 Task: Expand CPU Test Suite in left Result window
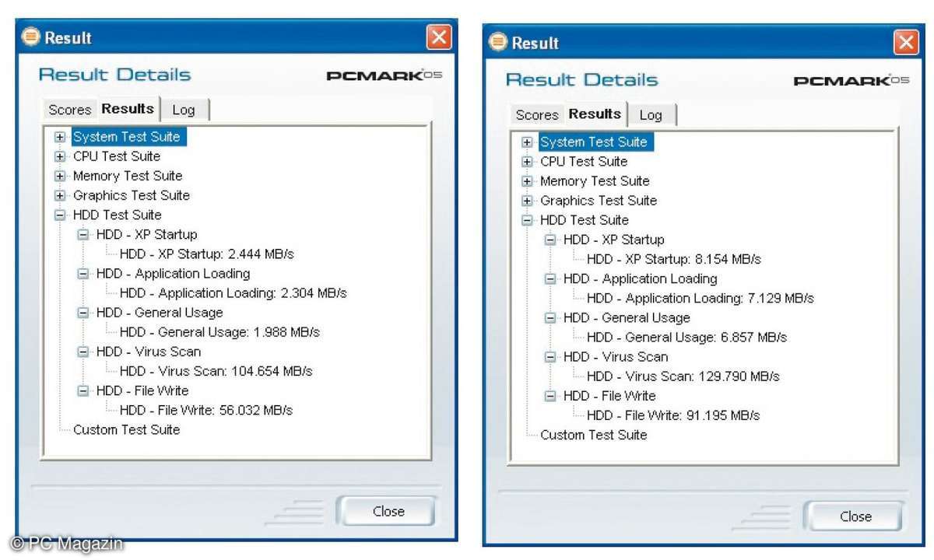[x=60, y=156]
